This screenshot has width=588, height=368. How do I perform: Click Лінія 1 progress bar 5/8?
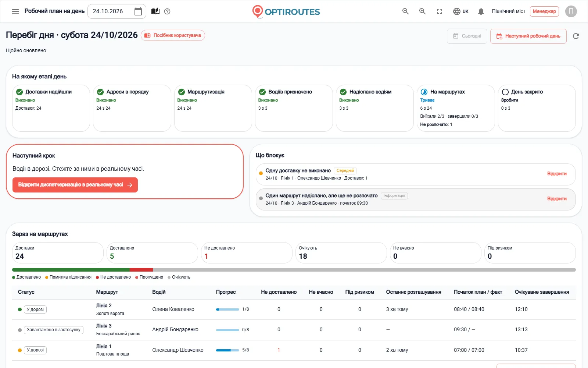pyautogui.click(x=227, y=350)
